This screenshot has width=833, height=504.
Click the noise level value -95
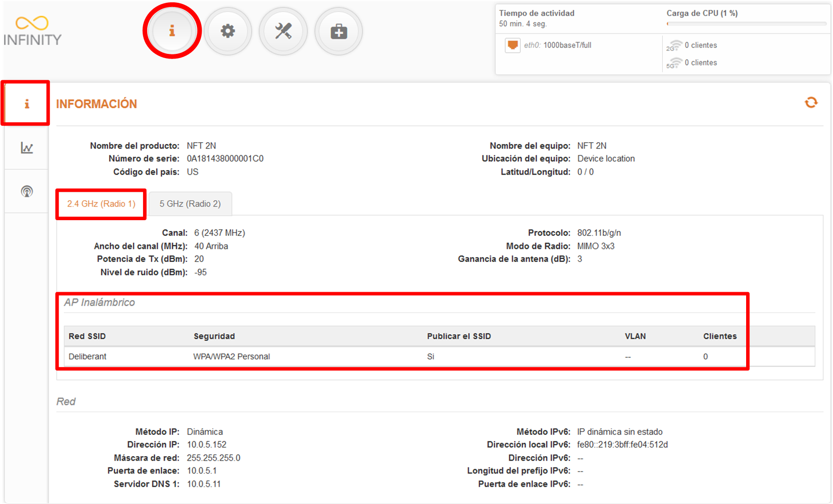(200, 272)
